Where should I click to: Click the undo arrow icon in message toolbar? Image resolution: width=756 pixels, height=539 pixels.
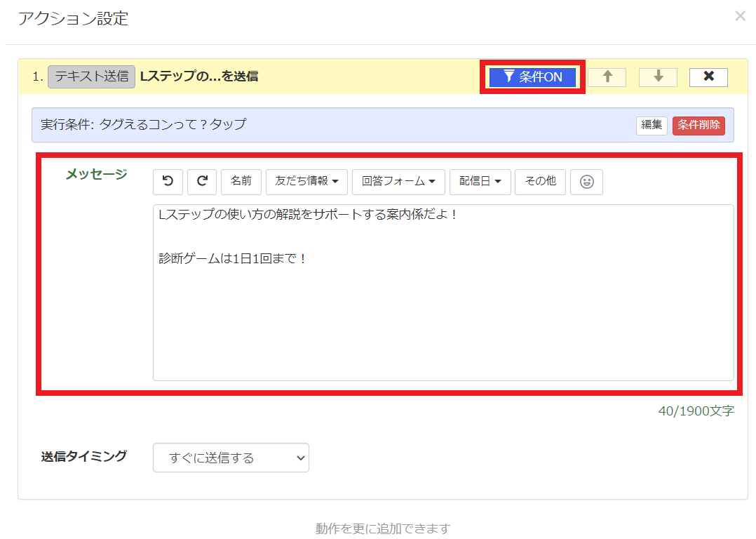168,182
